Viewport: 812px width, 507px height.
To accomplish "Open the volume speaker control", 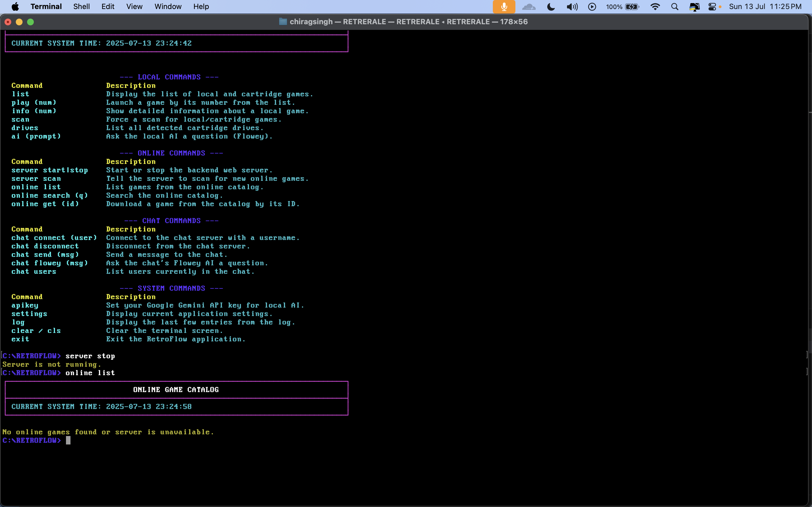I will click(572, 7).
